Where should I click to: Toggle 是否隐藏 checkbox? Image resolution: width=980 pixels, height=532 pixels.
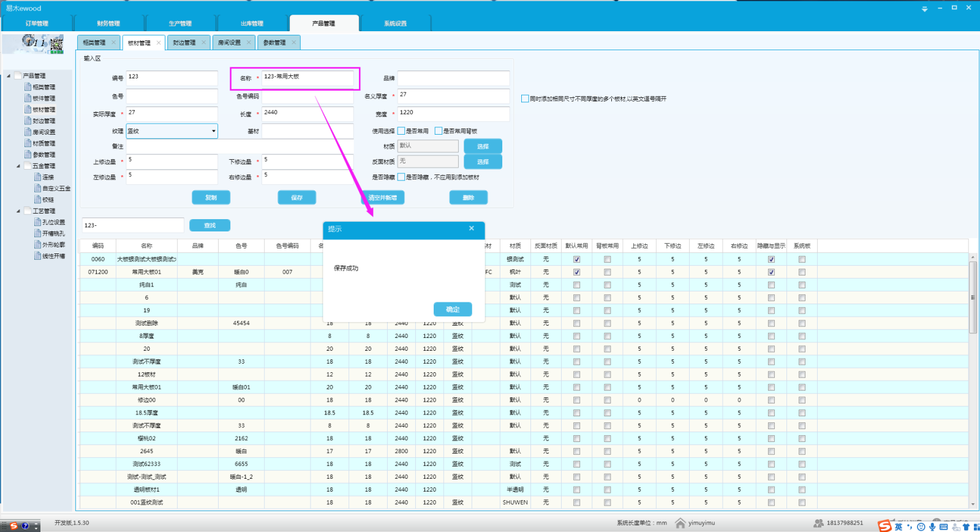pyautogui.click(x=401, y=177)
